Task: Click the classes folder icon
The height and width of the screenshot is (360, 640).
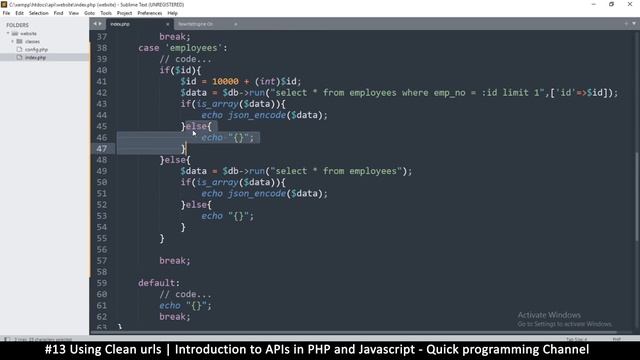Action: pyautogui.click(x=19, y=41)
